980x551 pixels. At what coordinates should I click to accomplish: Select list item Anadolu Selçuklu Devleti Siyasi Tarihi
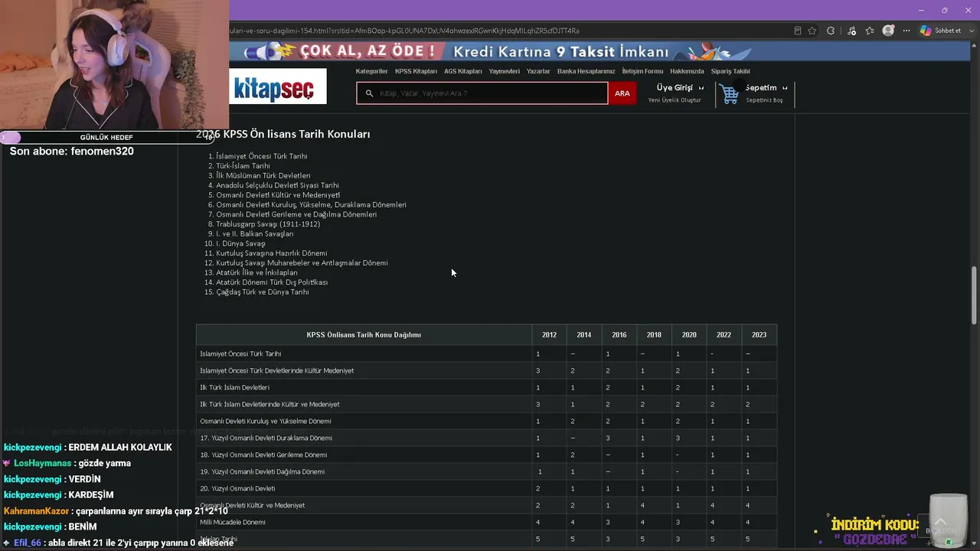(277, 185)
